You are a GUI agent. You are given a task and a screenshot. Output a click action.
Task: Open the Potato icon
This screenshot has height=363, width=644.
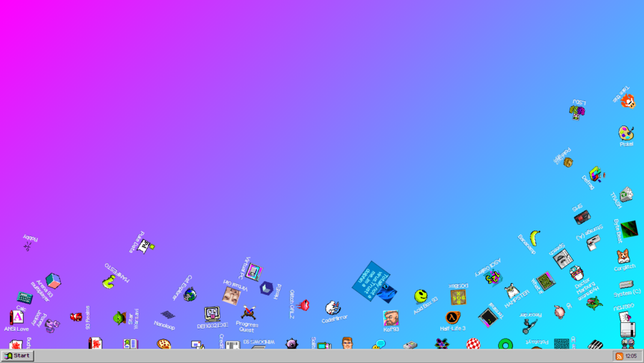[568, 163]
